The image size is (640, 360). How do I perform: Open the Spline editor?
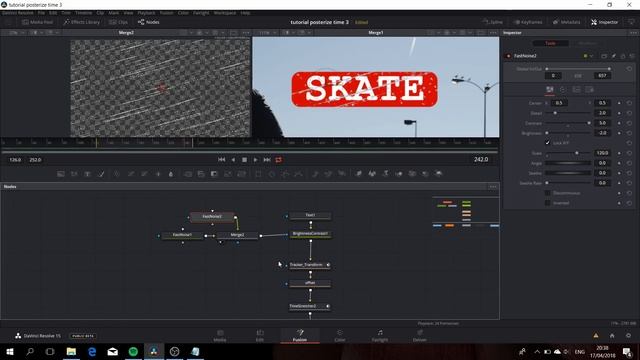(493, 22)
